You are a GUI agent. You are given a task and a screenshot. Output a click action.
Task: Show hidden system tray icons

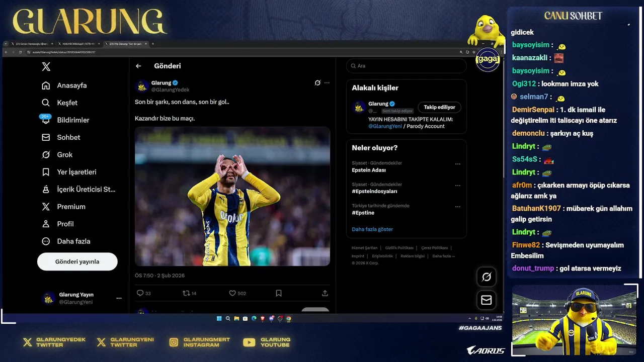coord(470,318)
